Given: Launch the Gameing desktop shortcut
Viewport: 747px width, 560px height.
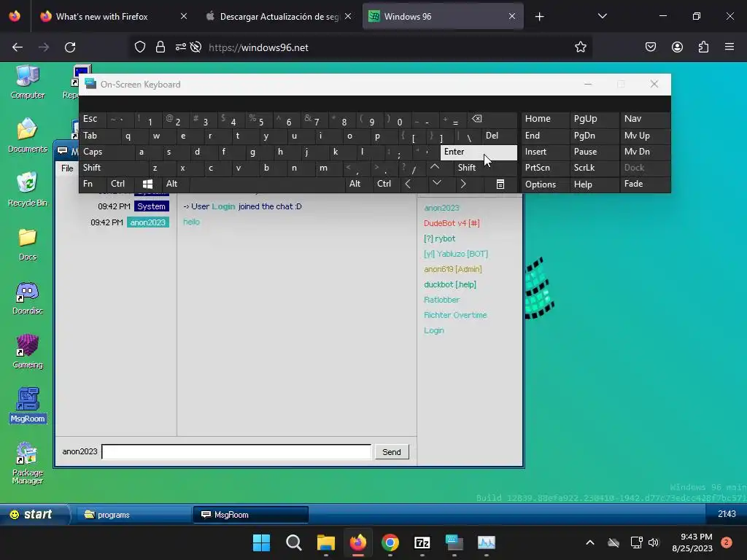Looking at the screenshot, I should pyautogui.click(x=28, y=352).
